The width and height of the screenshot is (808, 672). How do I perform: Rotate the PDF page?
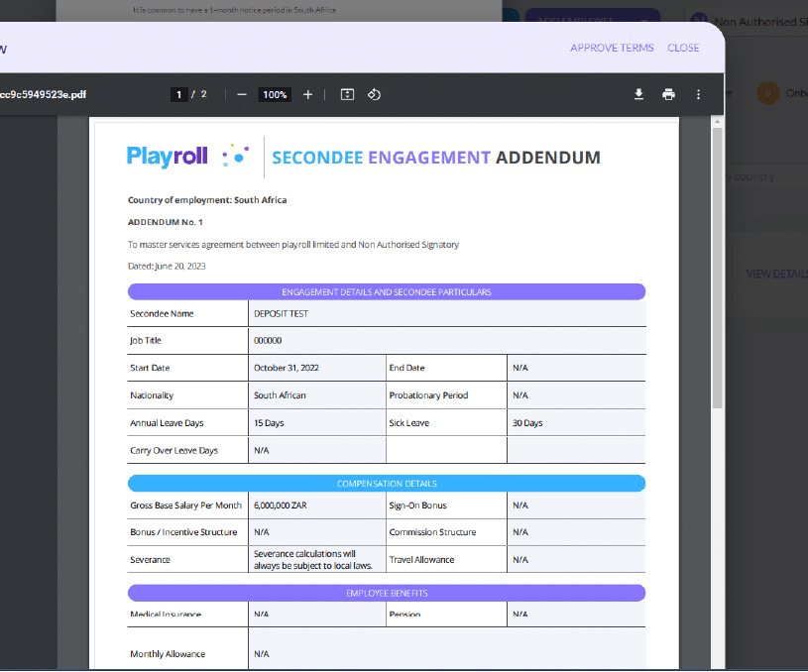pyautogui.click(x=374, y=94)
